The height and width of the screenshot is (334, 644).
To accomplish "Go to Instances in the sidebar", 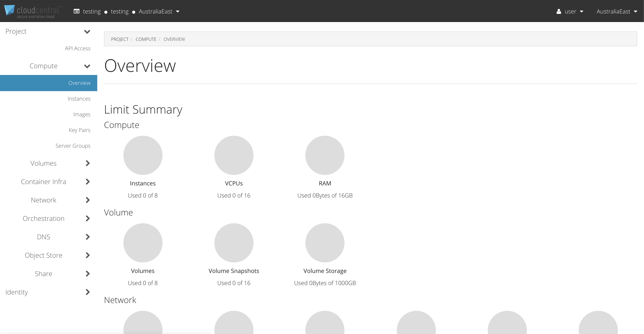I will click(79, 99).
